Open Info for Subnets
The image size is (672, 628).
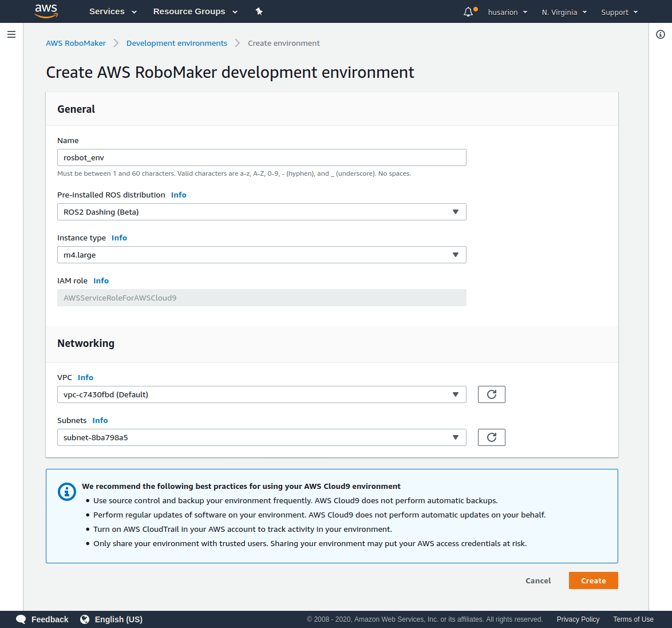click(x=100, y=420)
